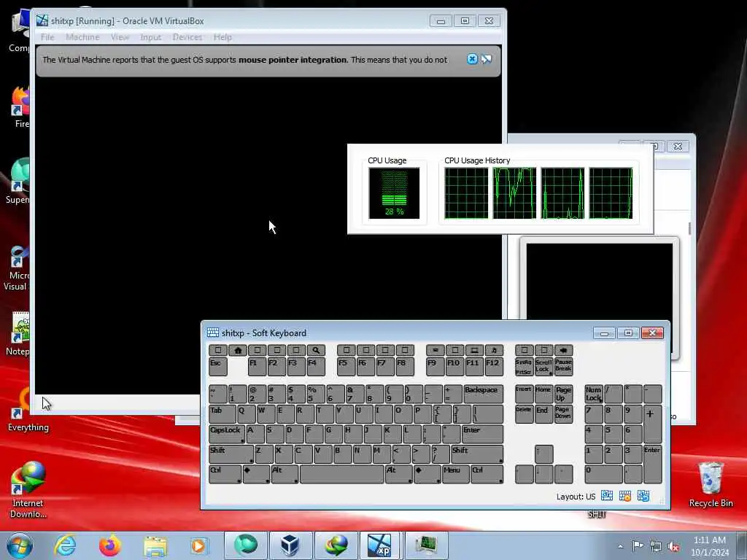Toggle the Scroll Lock key

click(x=543, y=367)
